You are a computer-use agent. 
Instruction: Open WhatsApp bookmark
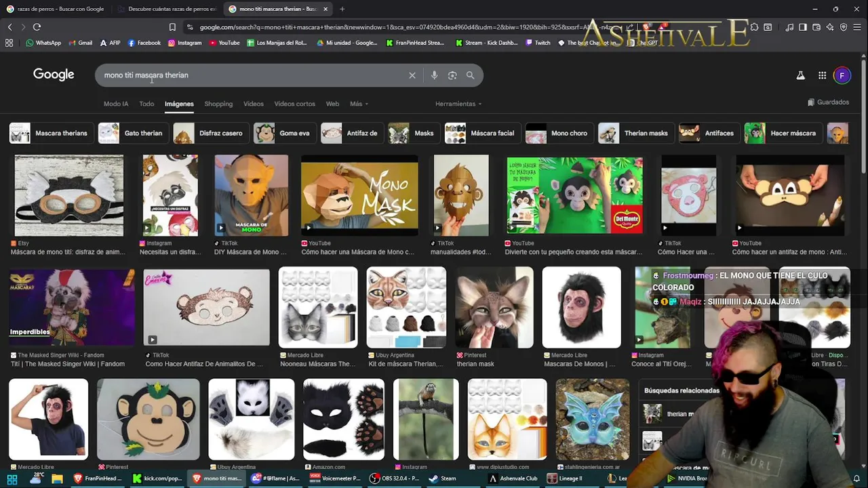pyautogui.click(x=43, y=43)
